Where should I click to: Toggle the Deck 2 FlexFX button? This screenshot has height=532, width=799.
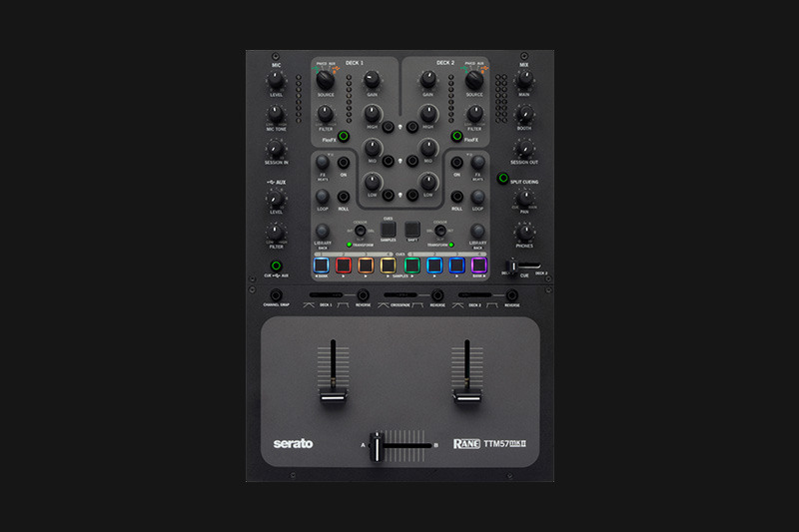(x=456, y=136)
